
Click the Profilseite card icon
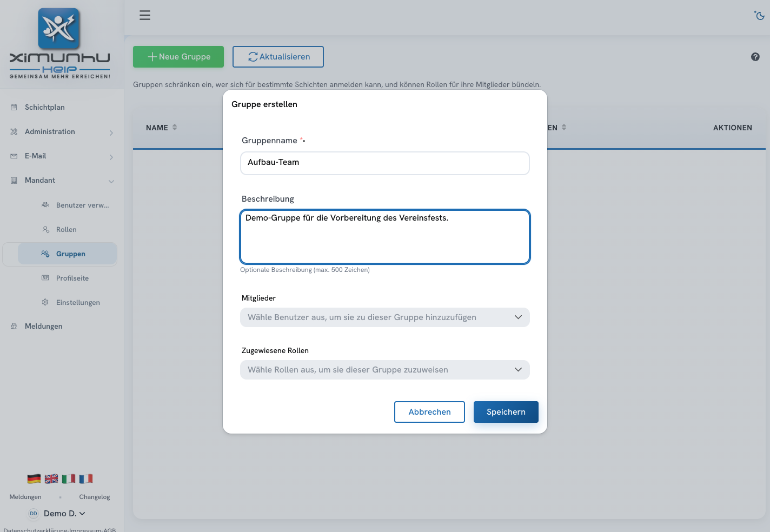[x=45, y=278]
